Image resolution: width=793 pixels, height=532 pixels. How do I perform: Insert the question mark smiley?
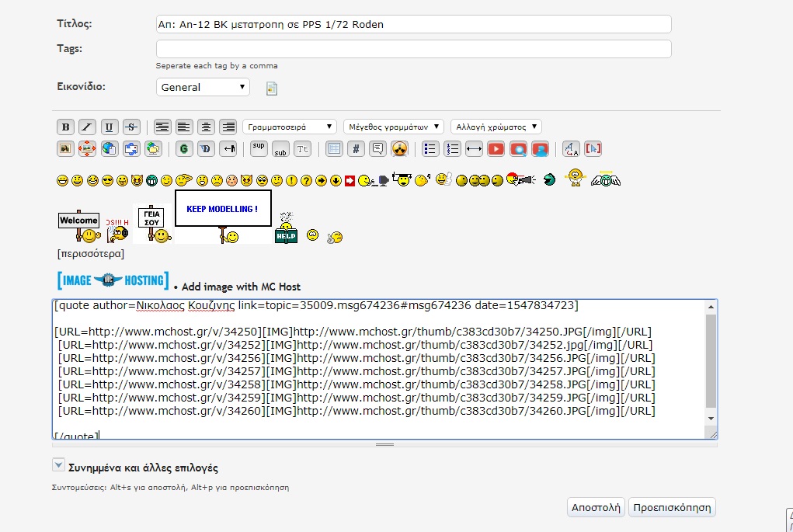pos(306,180)
